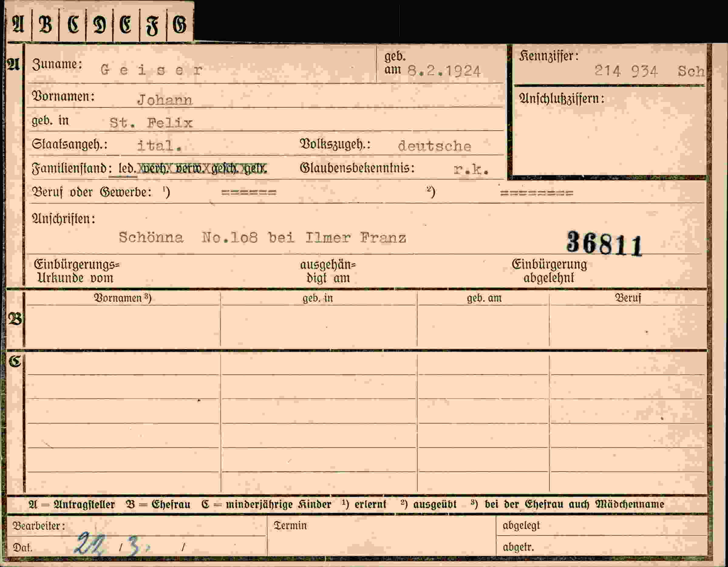Click the section B marker letter
728x567 pixels.
[x=15, y=319]
